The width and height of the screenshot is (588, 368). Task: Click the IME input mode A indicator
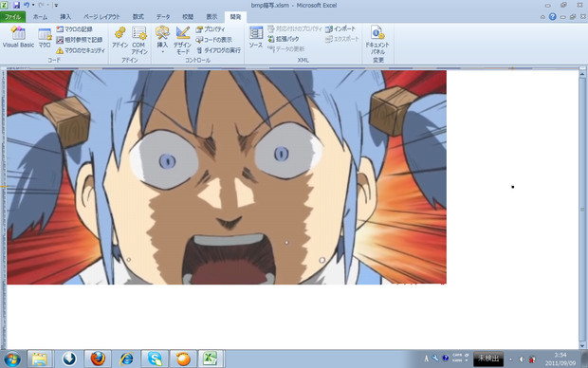tap(426, 359)
